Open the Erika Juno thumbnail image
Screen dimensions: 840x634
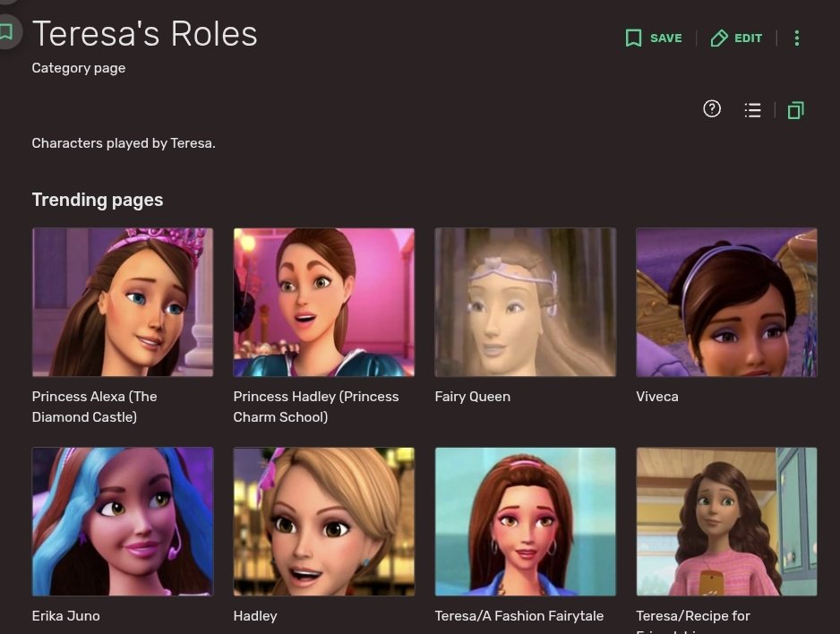pos(123,521)
